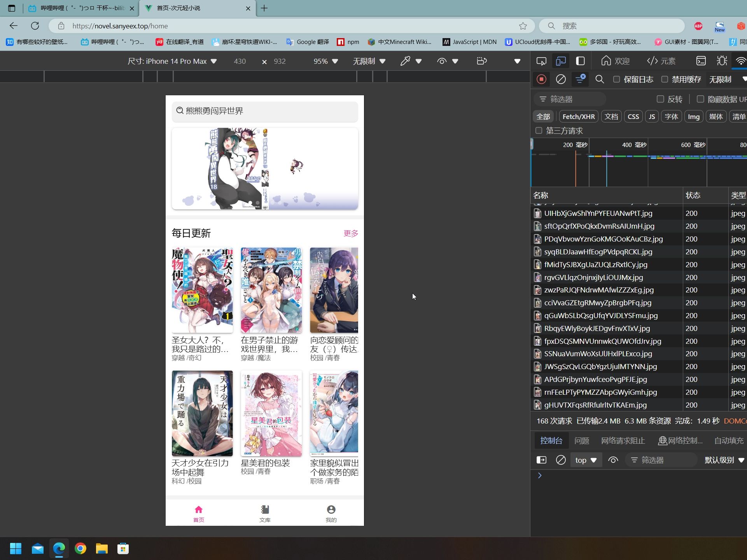The width and height of the screenshot is (747, 560).
Task: Click the eyedropper tool in device toolbar
Action: pos(405,61)
